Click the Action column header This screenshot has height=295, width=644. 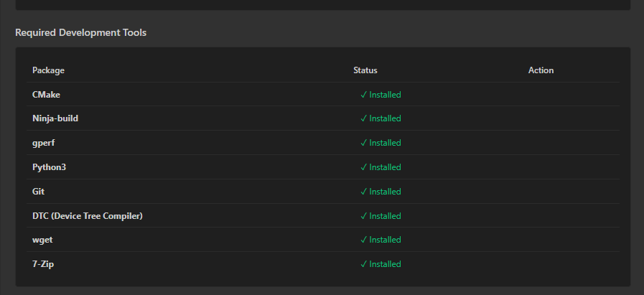click(541, 70)
